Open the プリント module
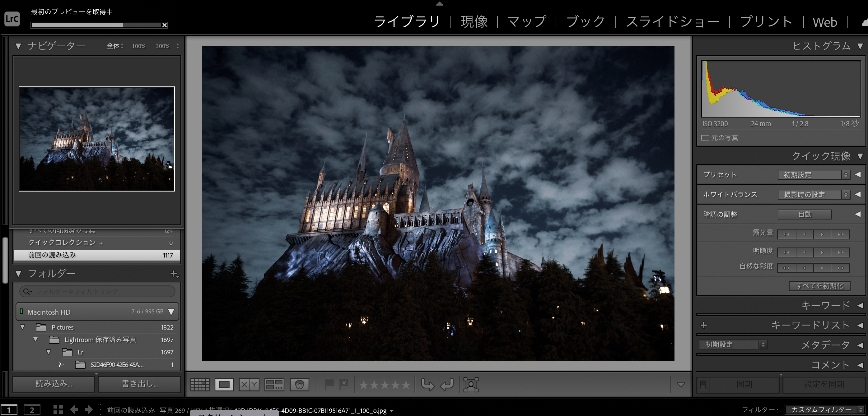The width and height of the screenshot is (868, 416). [766, 22]
